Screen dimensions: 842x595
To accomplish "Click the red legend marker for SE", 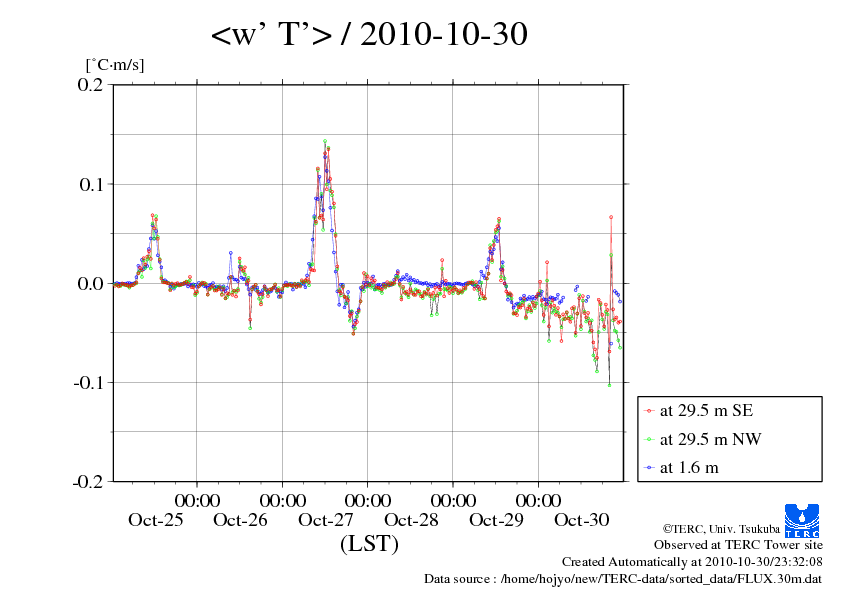I will tap(650, 411).
